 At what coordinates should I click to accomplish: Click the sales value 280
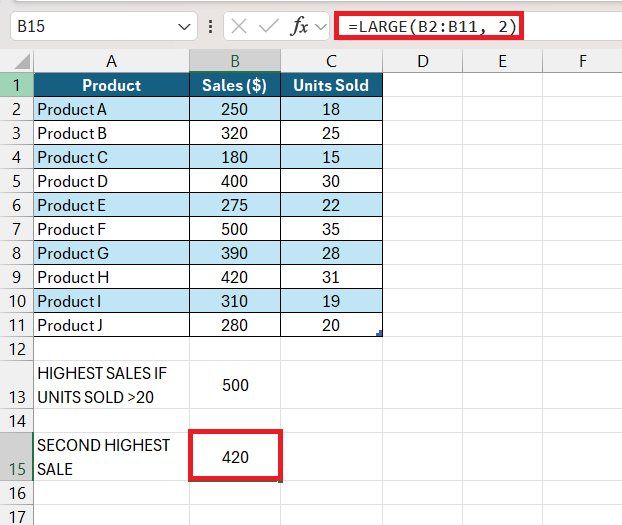235,325
